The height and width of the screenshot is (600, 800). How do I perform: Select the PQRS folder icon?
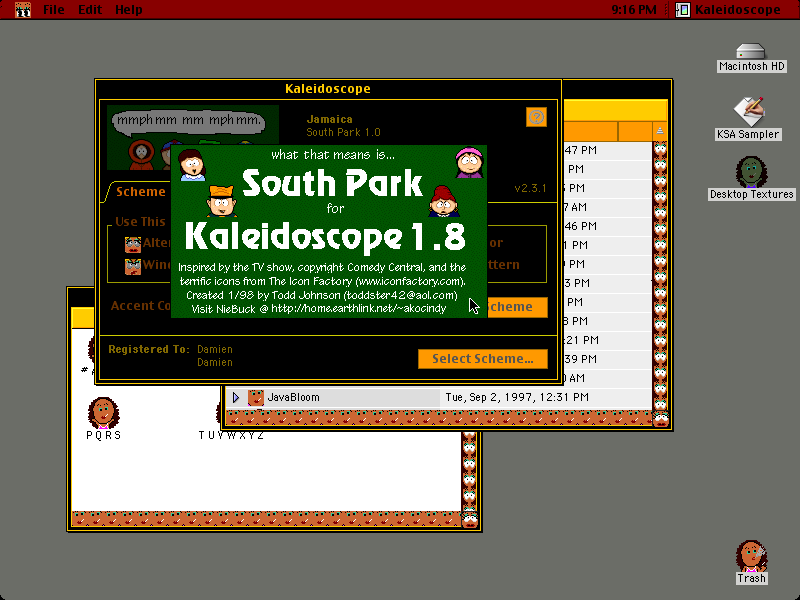pos(104,413)
